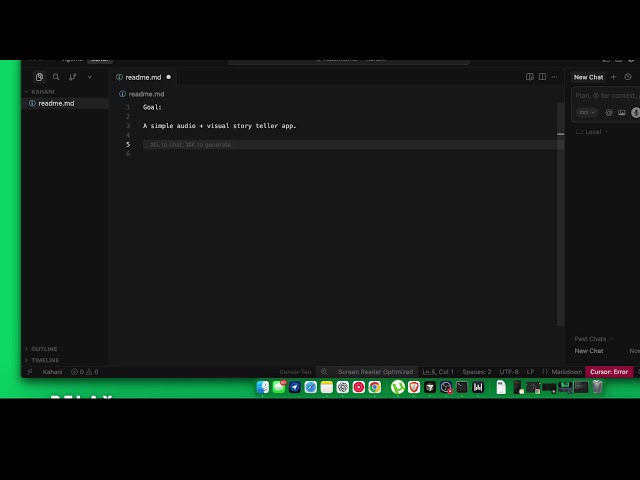
Task: Click the remote window icon in status bar
Action: (x=30, y=372)
